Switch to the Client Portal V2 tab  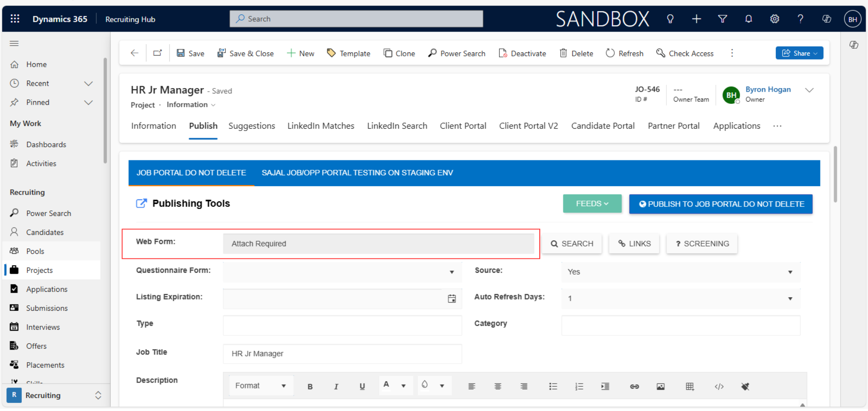[528, 126]
